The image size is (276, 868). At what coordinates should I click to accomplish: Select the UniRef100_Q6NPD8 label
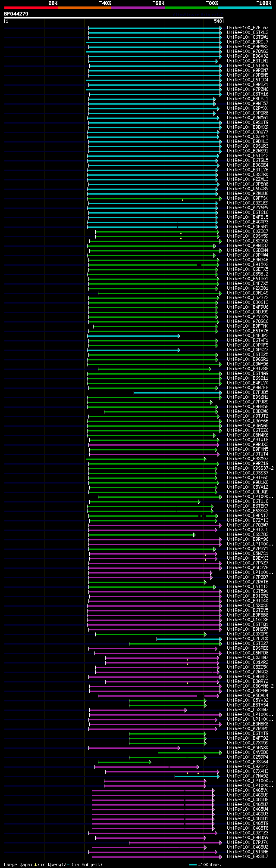(x=248, y=653)
